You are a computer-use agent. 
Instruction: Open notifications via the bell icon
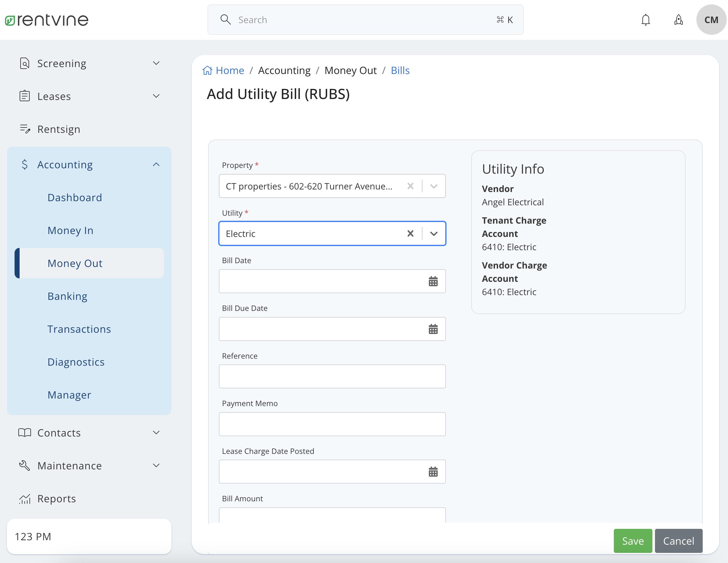[646, 20]
